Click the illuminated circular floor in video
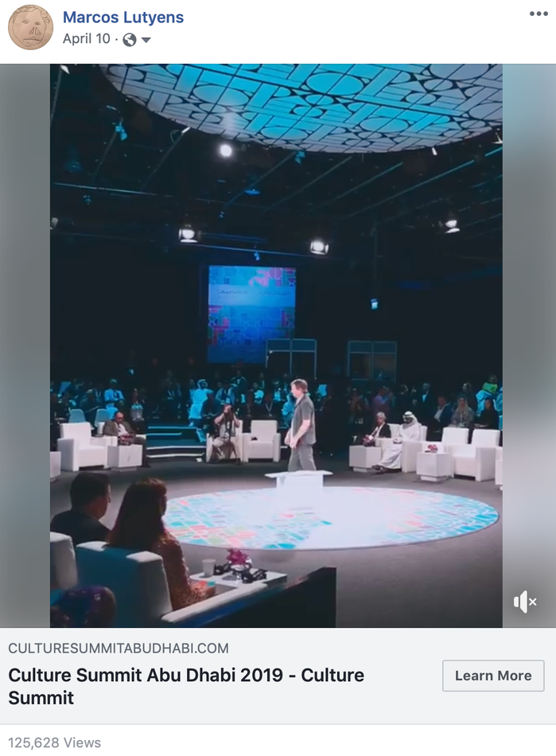Viewport: 556px width, 756px height. pyautogui.click(x=332, y=518)
